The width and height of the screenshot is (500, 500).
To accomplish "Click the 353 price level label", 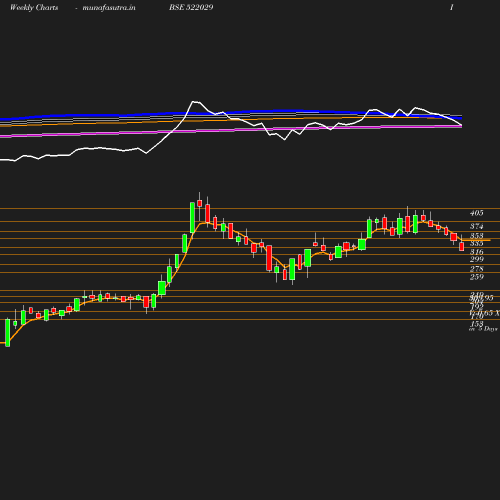I will (x=477, y=236).
